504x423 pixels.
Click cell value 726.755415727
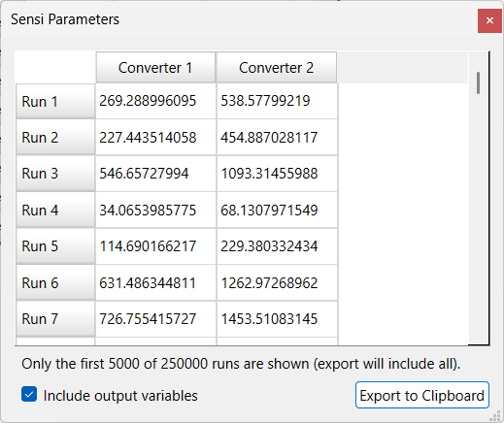coord(148,319)
